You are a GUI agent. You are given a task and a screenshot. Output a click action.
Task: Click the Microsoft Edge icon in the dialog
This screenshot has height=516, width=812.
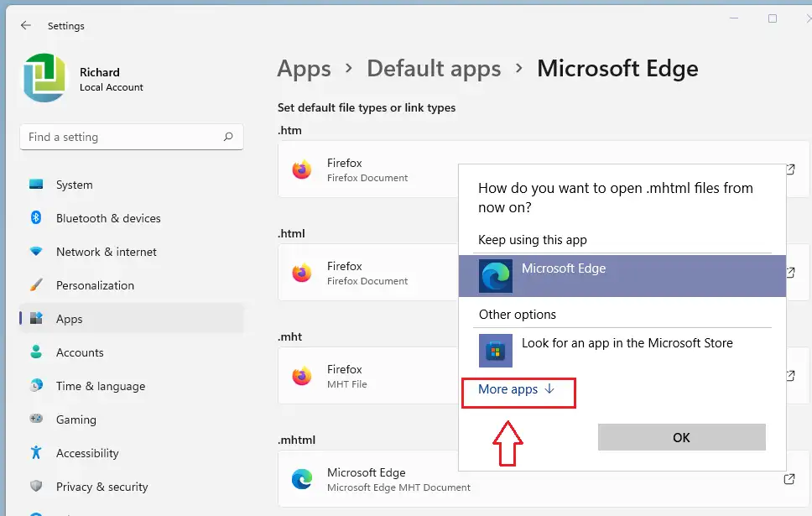(x=495, y=276)
